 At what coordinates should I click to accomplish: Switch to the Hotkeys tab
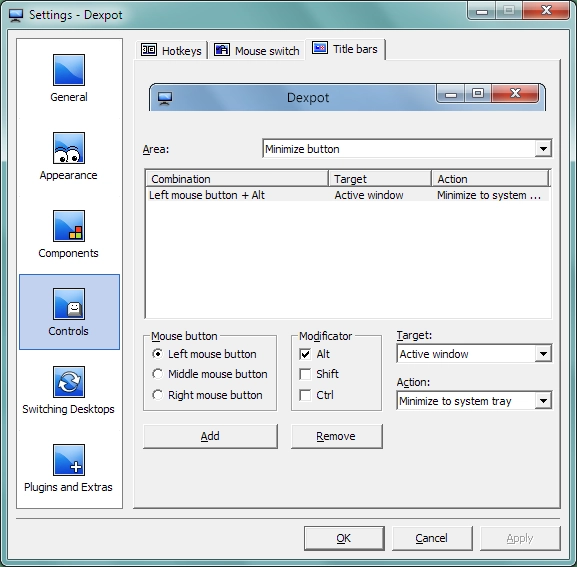click(171, 50)
